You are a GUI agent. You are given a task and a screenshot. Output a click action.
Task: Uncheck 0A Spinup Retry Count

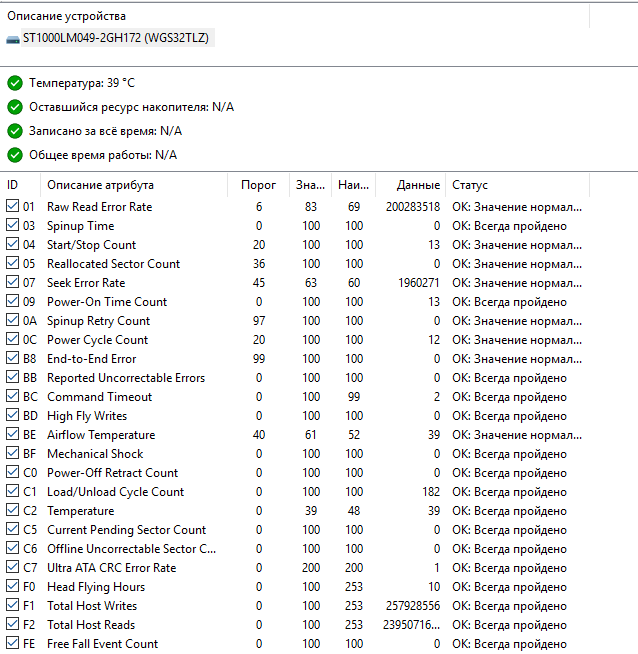pyautogui.click(x=13, y=319)
